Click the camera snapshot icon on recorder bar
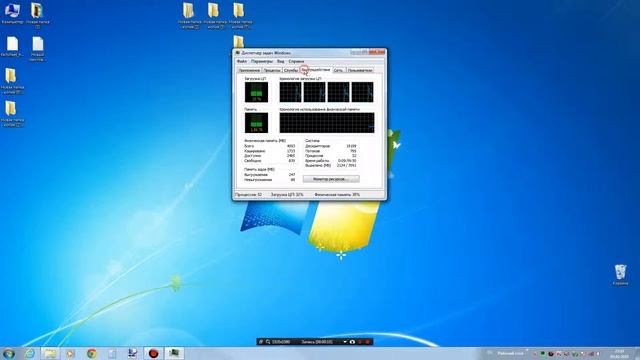 352,342
